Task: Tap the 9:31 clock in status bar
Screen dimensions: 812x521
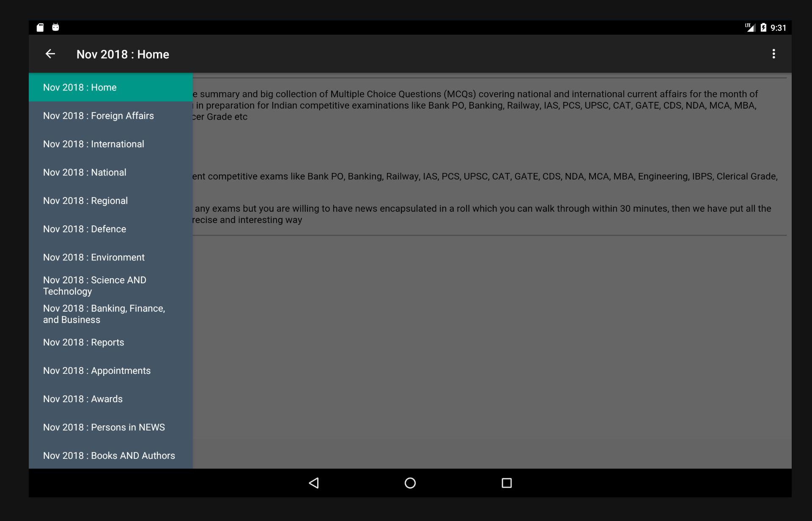Action: (x=778, y=28)
